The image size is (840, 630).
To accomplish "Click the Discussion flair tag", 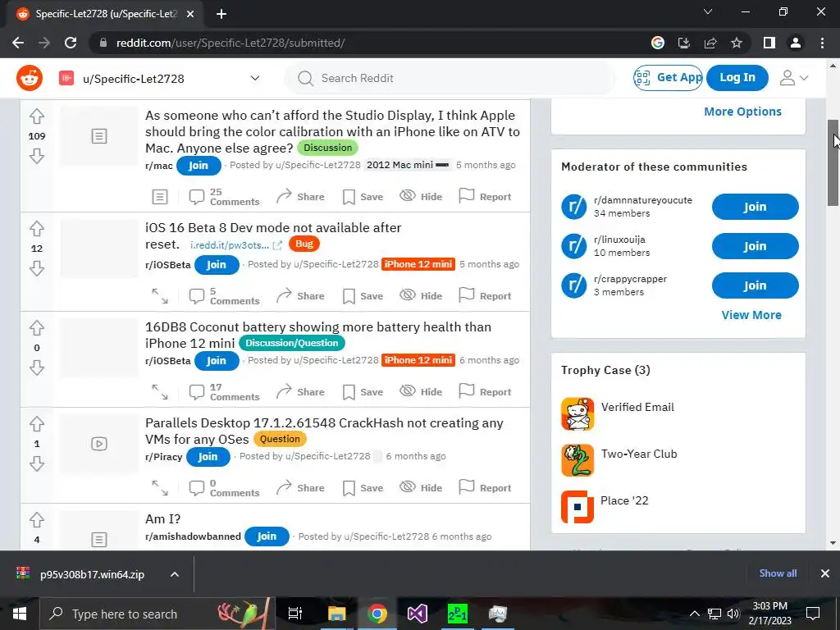I will pyautogui.click(x=328, y=148).
